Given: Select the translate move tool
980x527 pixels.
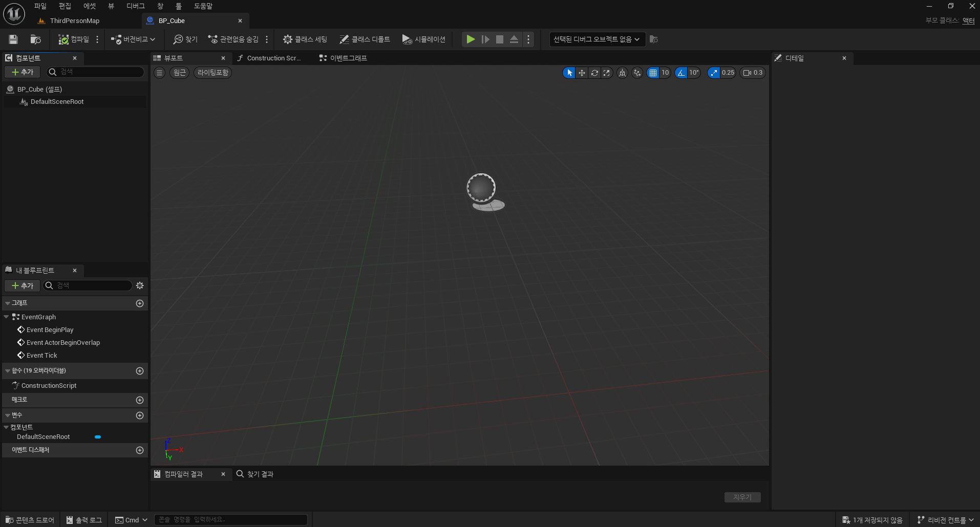Looking at the screenshot, I should (x=582, y=73).
